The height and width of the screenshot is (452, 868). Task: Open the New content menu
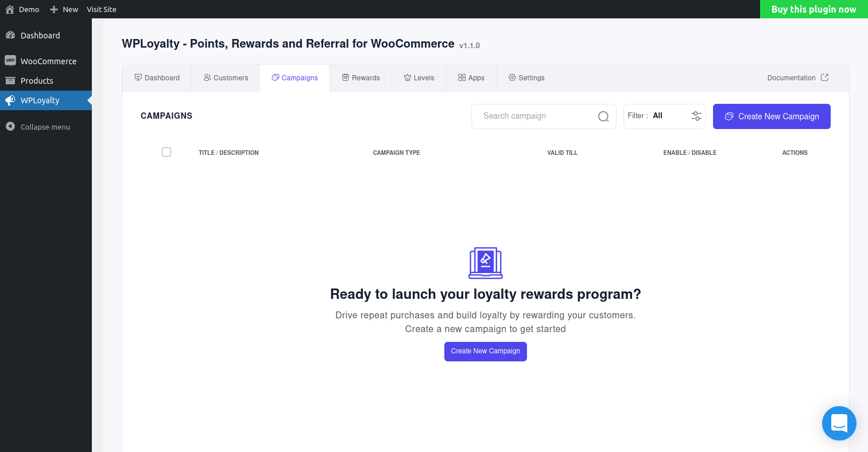point(64,9)
